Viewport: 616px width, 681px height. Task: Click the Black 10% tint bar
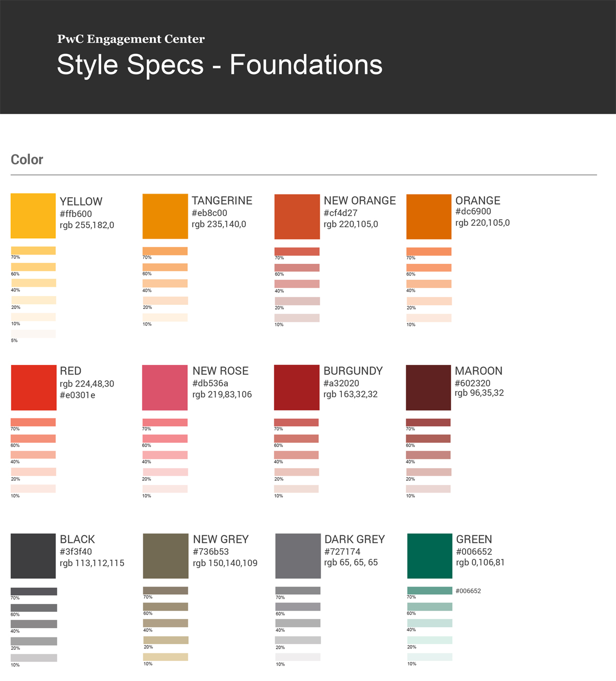[34, 657]
